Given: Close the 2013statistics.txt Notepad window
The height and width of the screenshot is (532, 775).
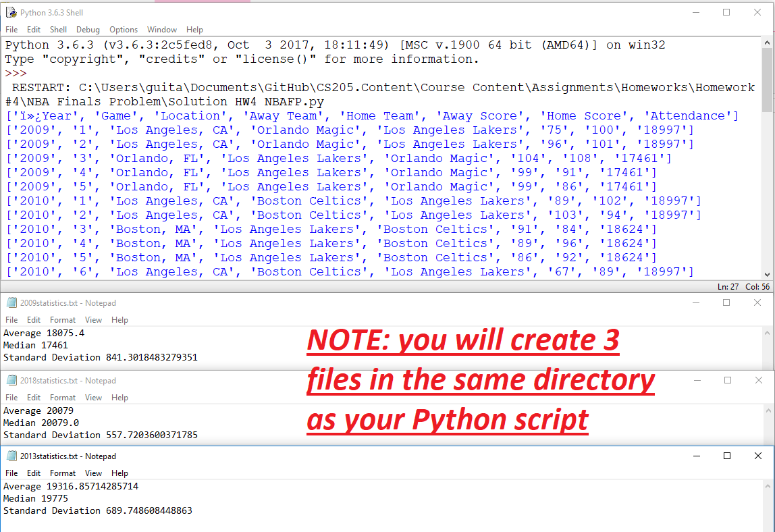Looking at the screenshot, I should pos(757,456).
